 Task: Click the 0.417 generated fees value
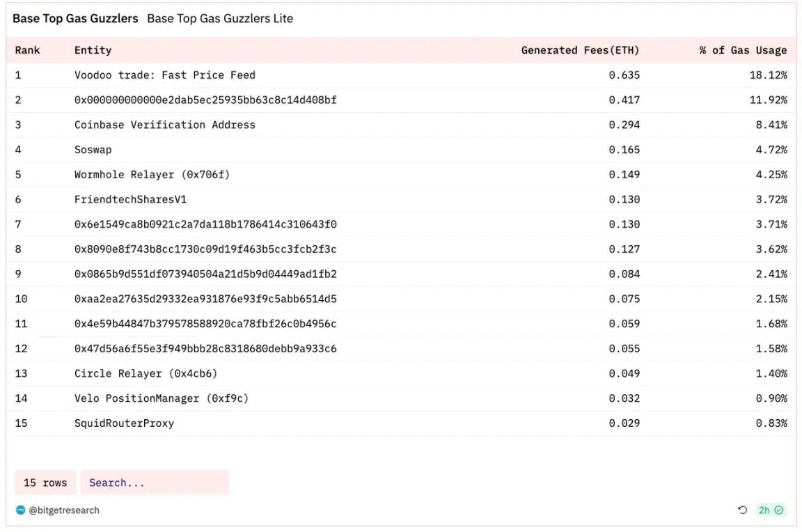(624, 100)
